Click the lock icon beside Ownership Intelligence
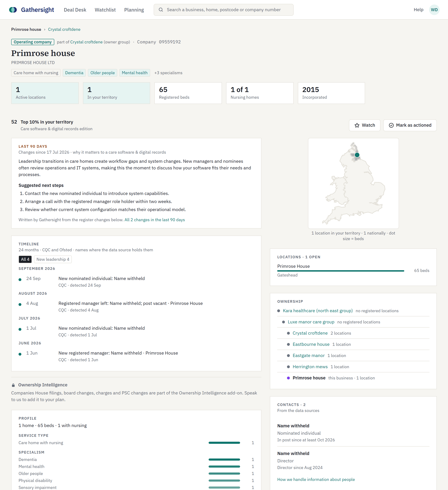The width and height of the screenshot is (448, 490). click(x=13, y=385)
